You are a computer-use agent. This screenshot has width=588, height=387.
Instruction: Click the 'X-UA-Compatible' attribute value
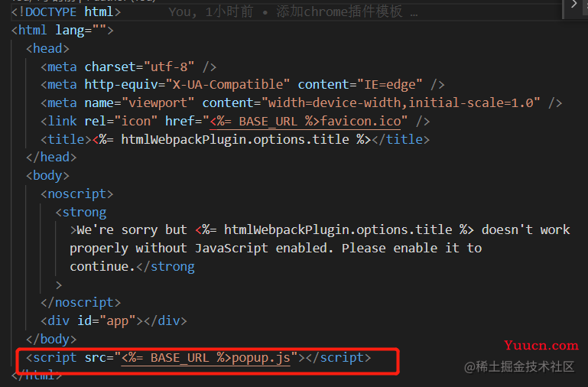tap(227, 85)
